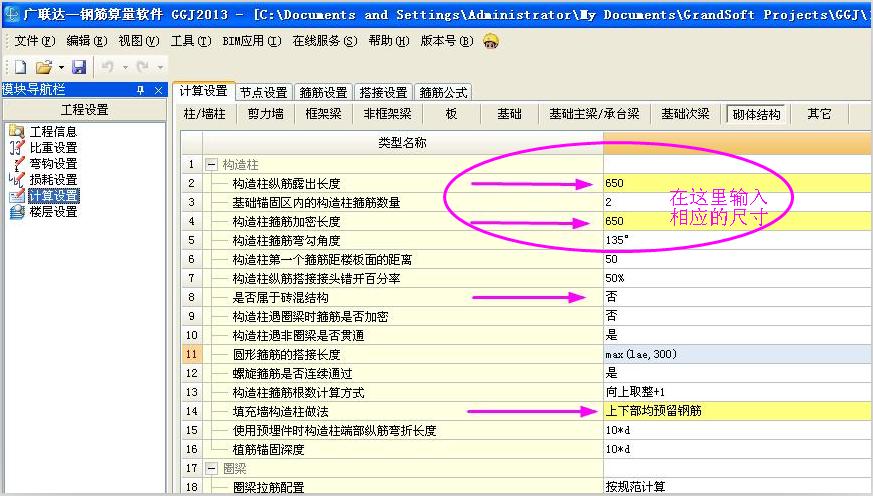Viewport: 873px width, 496px height.
Task: Open the 工具(T) menu
Action: pyautogui.click(x=191, y=41)
